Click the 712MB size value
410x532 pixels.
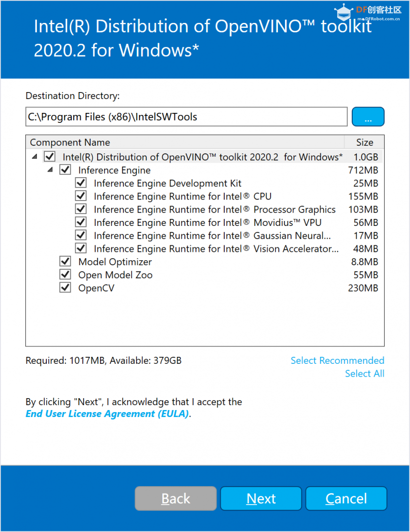pyautogui.click(x=363, y=170)
